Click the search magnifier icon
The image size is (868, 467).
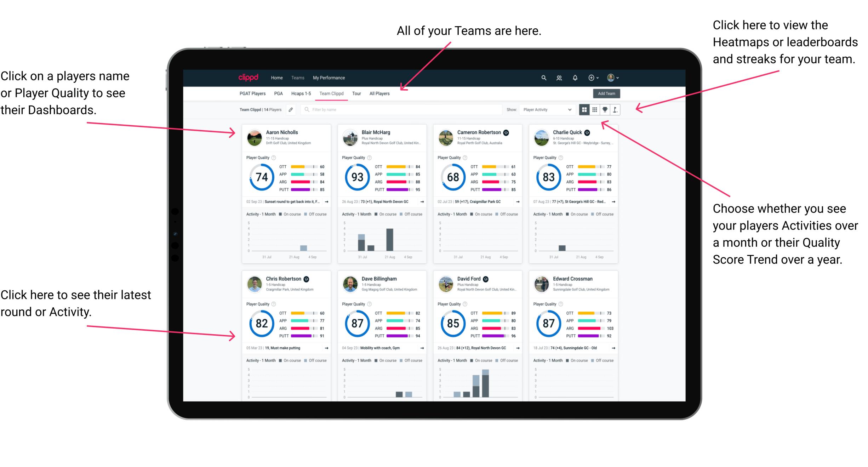tap(543, 78)
